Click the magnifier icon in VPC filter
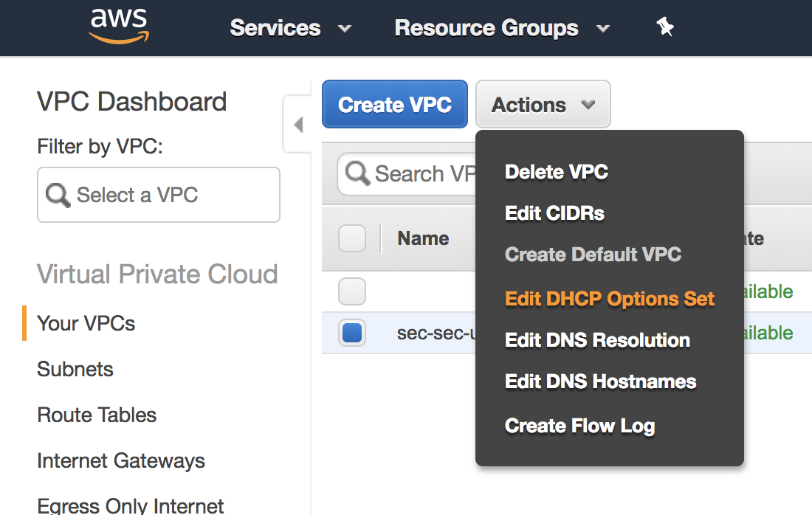The width and height of the screenshot is (812, 515). 58,196
